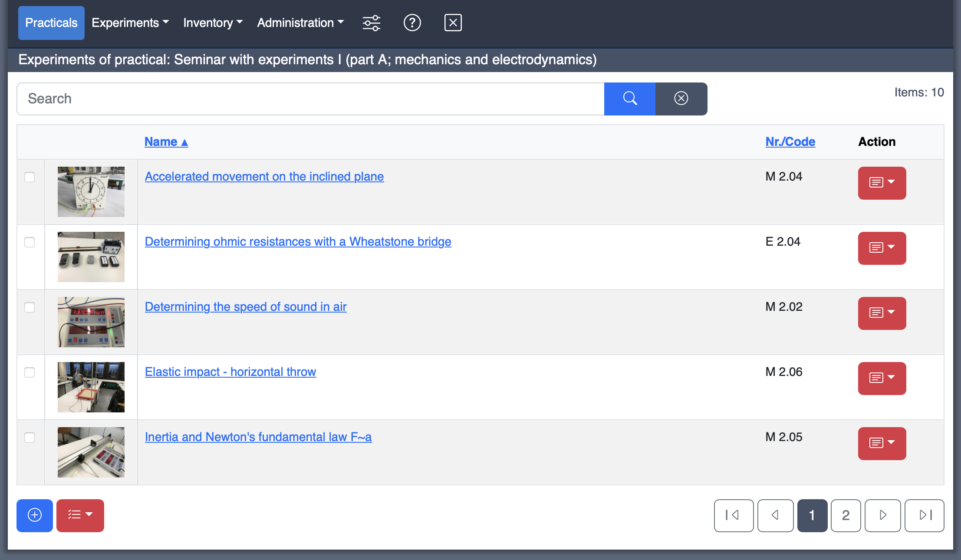Check the Inertia and Newton's law row
The height and width of the screenshot is (560, 961).
click(30, 438)
